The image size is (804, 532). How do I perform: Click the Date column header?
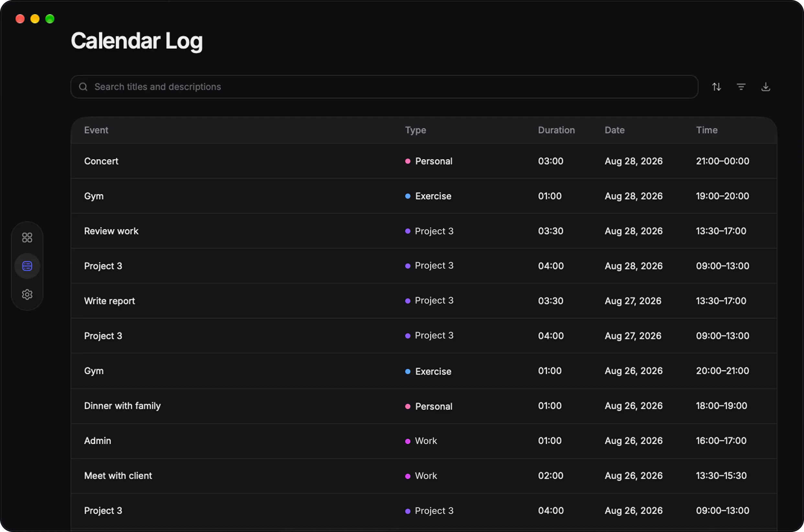[615, 130]
